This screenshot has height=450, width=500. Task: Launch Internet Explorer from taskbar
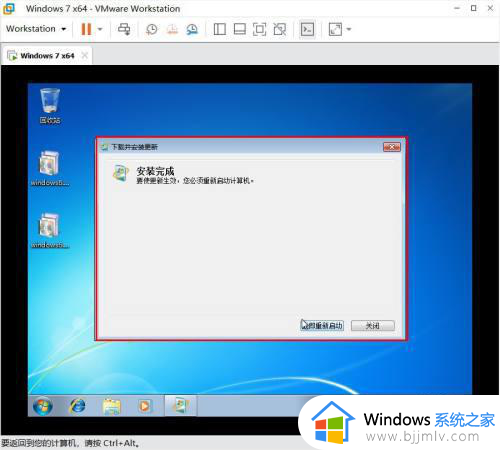coord(78,406)
